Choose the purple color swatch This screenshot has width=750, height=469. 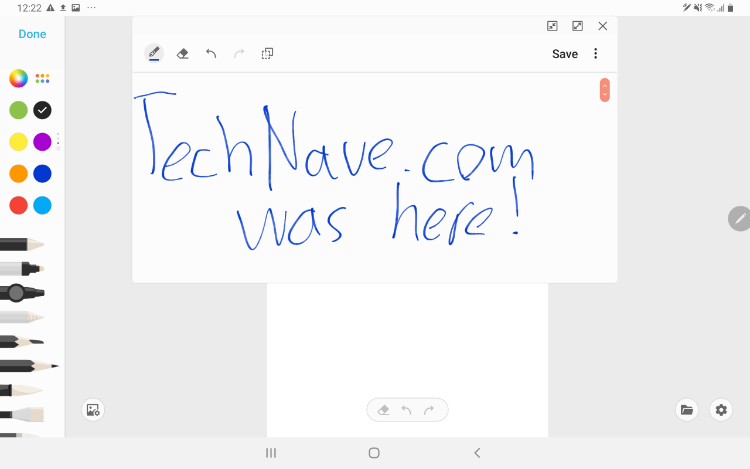coord(42,142)
